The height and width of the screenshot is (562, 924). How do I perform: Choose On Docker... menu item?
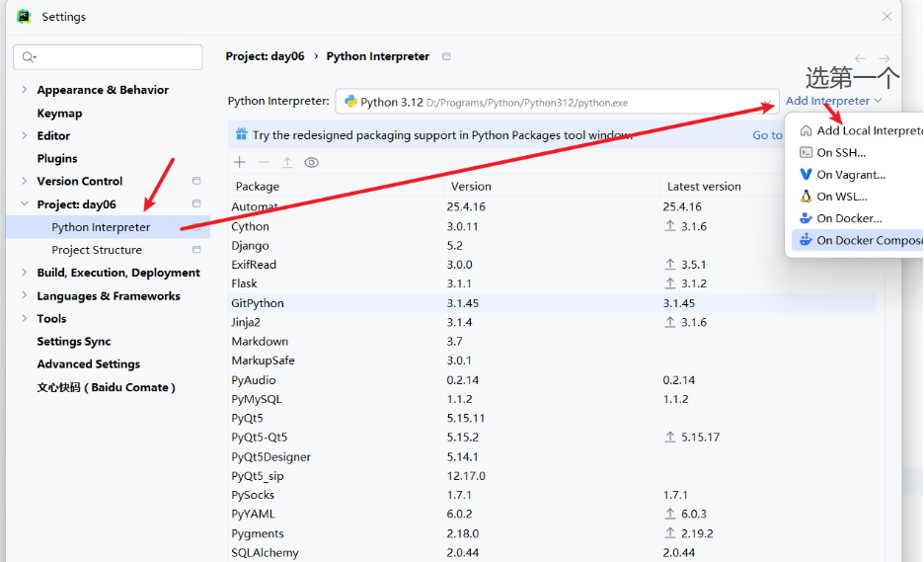(858, 218)
